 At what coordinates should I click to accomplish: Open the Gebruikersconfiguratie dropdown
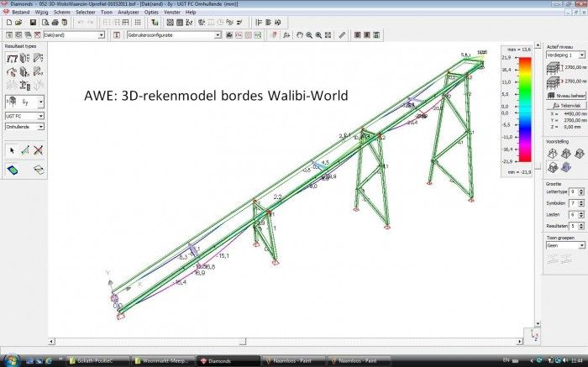click(218, 35)
